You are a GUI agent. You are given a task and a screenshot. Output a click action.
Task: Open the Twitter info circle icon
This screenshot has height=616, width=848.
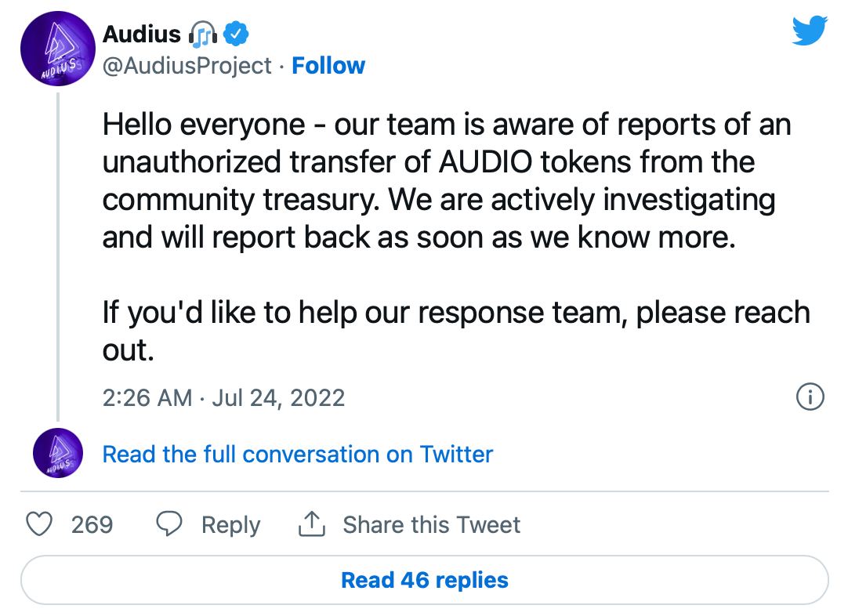810,397
